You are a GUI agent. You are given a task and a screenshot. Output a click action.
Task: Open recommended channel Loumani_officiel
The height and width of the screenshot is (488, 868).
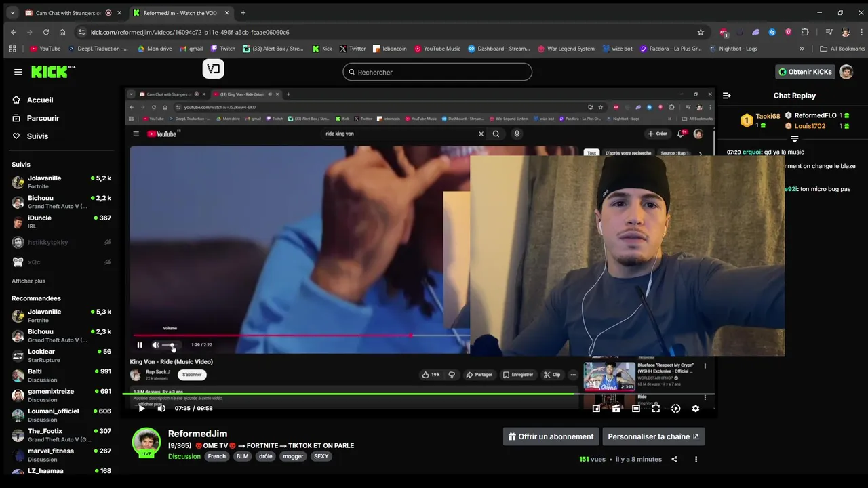(x=61, y=415)
